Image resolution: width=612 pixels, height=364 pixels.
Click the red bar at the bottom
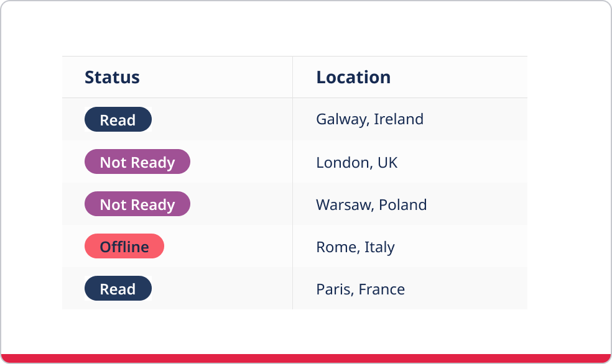(x=306, y=358)
